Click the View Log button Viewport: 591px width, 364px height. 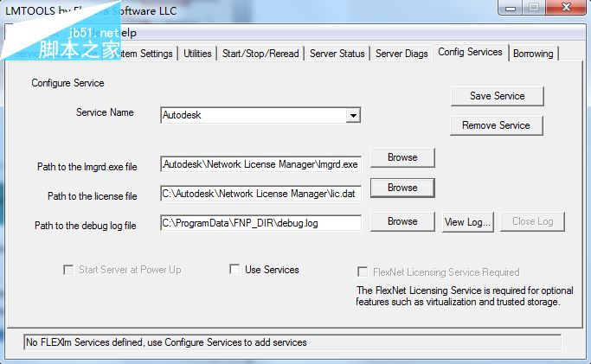(468, 221)
